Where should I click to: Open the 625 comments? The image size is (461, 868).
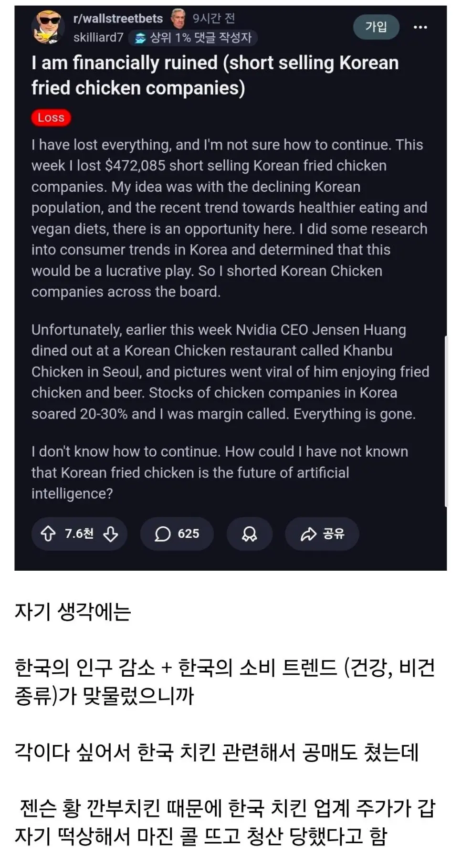click(x=177, y=533)
